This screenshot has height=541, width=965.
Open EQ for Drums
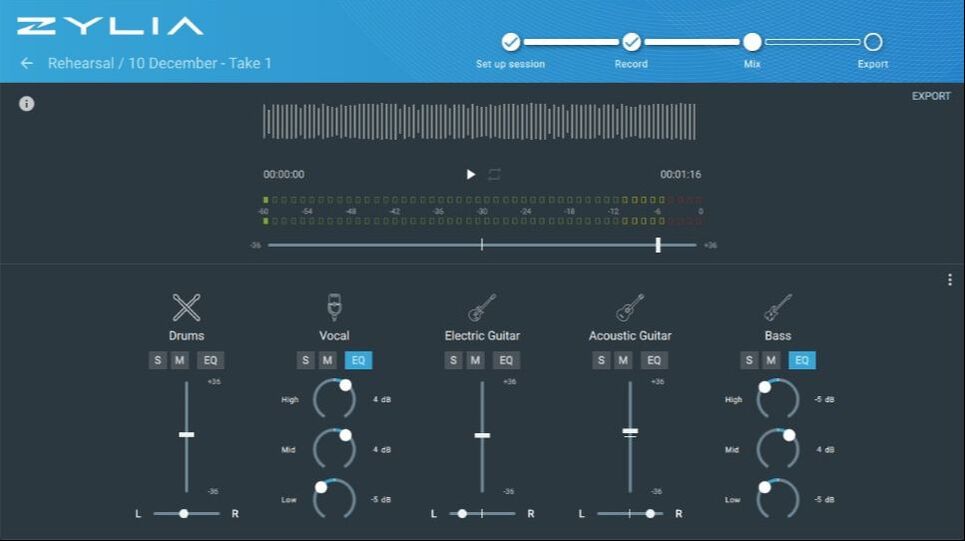[210, 360]
